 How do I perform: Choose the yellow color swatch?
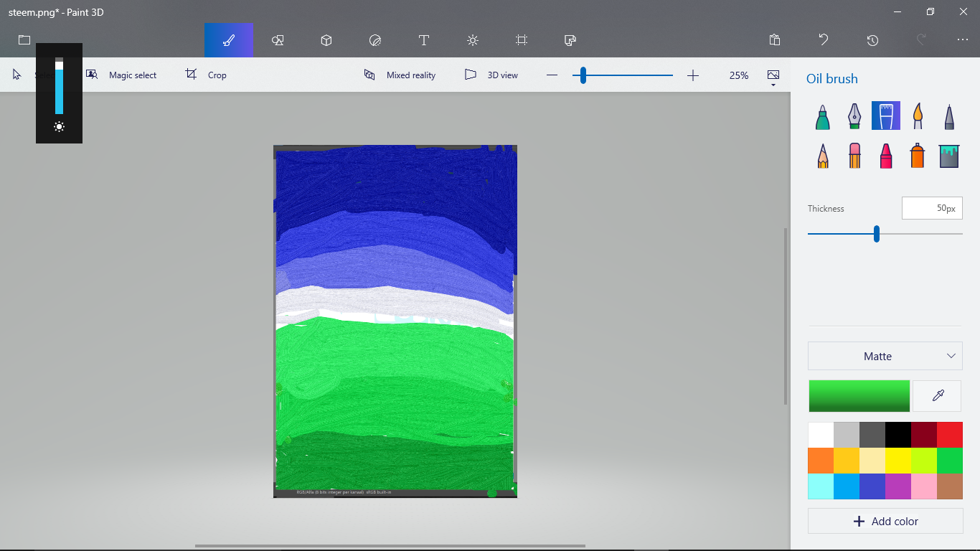pos(898,461)
